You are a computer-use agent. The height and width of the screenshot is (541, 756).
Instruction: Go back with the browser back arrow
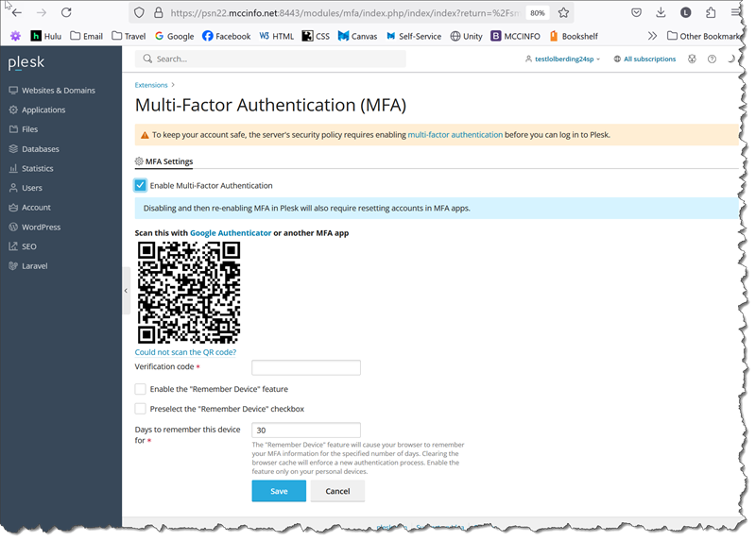tap(16, 12)
